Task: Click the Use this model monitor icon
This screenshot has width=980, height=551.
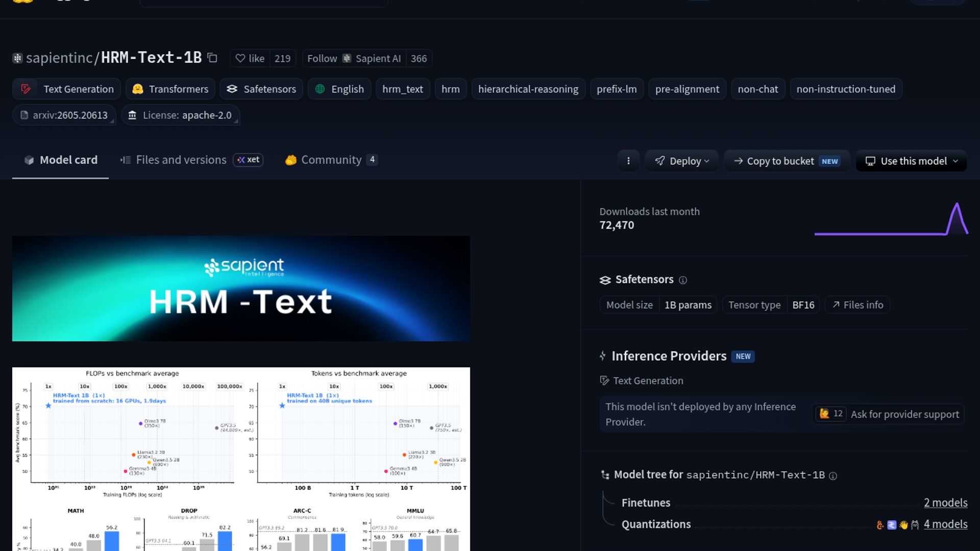Action: (870, 161)
